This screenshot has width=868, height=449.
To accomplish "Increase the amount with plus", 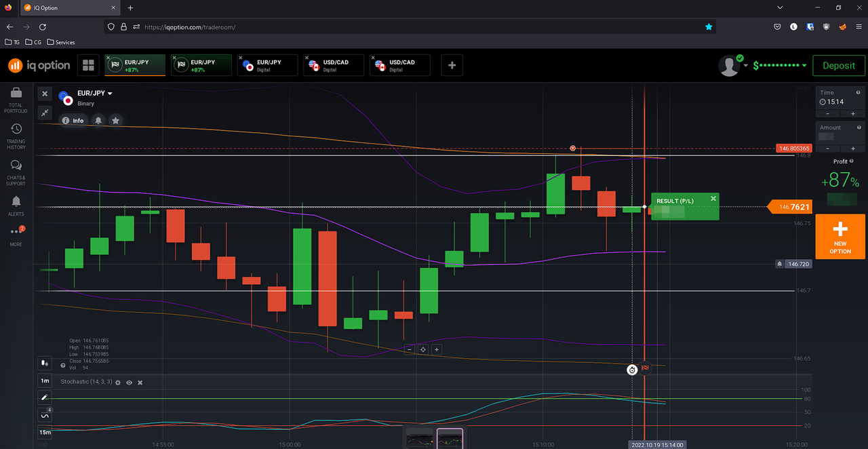I will click(853, 148).
